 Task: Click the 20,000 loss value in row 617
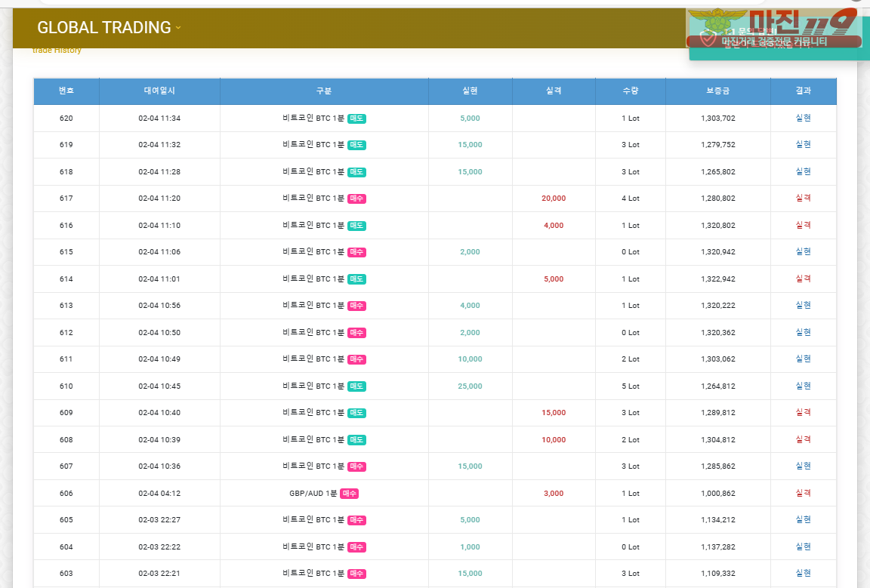click(x=553, y=199)
